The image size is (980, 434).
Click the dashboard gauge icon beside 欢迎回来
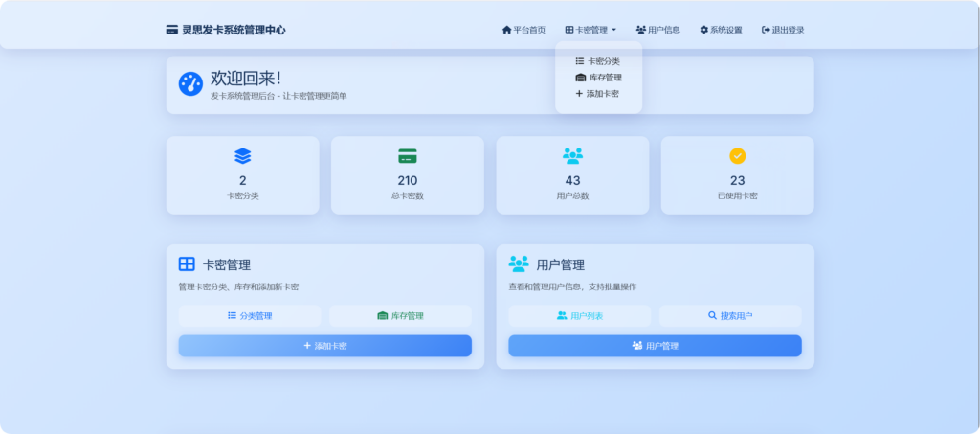tap(190, 83)
